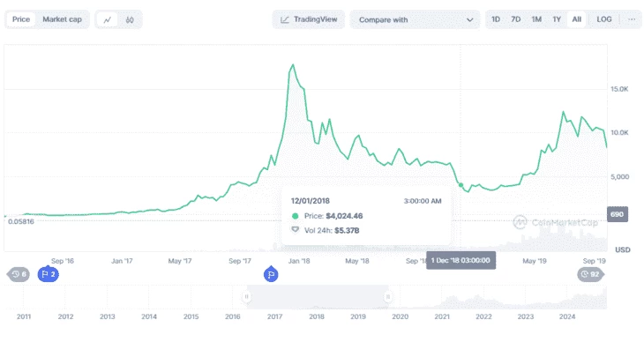Click the 1 Dec '18 03:00:00 crosshair label
Viewport: 644px width, 342px height.
461,260
